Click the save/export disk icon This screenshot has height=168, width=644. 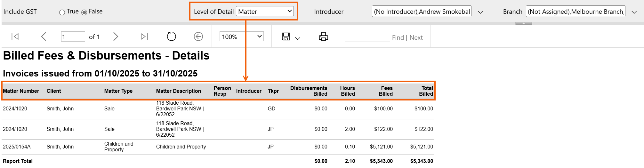pos(286,37)
